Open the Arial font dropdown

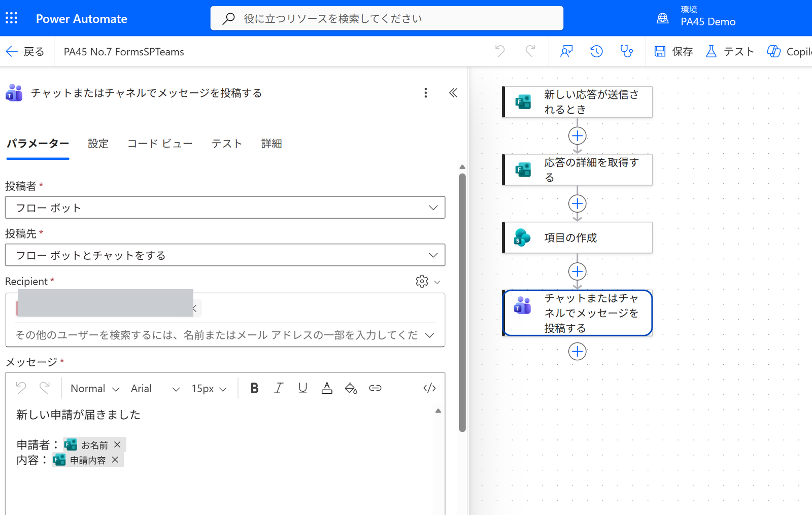click(x=155, y=389)
